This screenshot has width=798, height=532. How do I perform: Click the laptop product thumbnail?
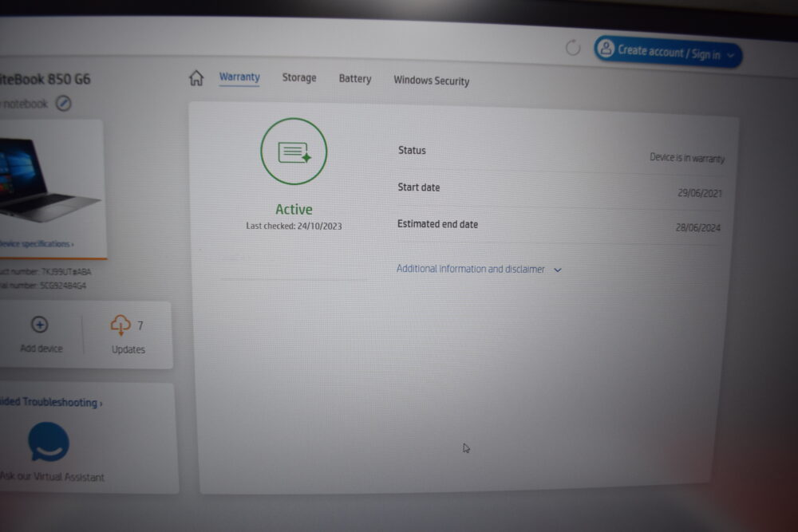point(51,182)
